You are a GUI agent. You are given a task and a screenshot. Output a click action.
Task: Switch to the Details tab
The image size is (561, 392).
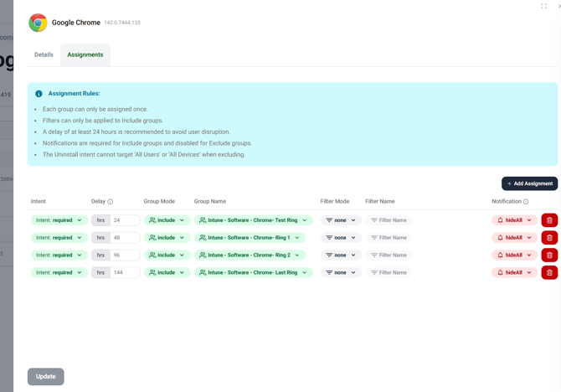coord(44,54)
